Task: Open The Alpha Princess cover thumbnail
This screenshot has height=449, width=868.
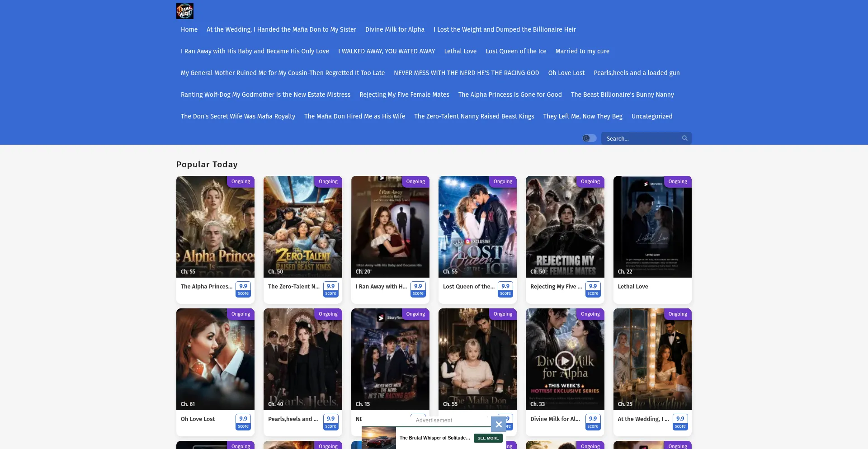Action: pyautogui.click(x=215, y=227)
